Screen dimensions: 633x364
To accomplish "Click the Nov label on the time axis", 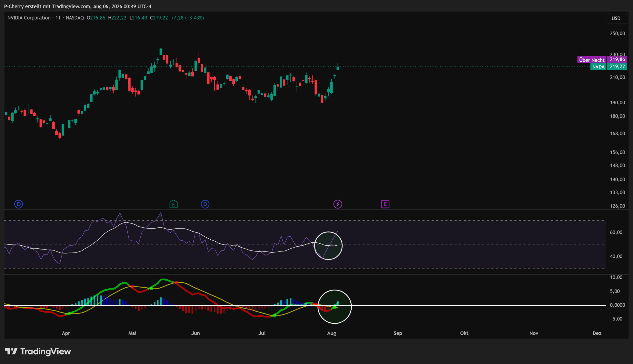I will tap(534, 333).
